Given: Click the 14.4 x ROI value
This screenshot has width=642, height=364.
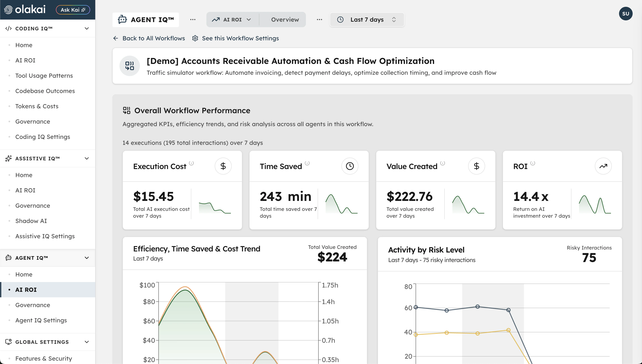Looking at the screenshot, I should tap(531, 196).
